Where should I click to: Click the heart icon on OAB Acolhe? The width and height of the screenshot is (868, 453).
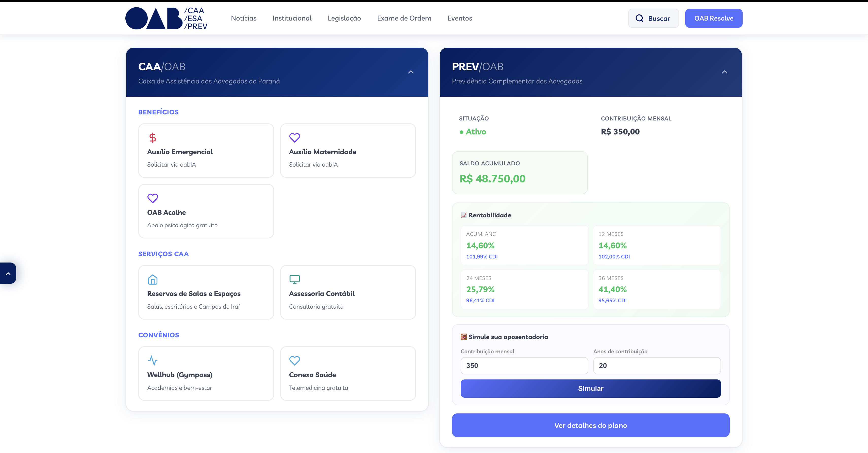[153, 198]
